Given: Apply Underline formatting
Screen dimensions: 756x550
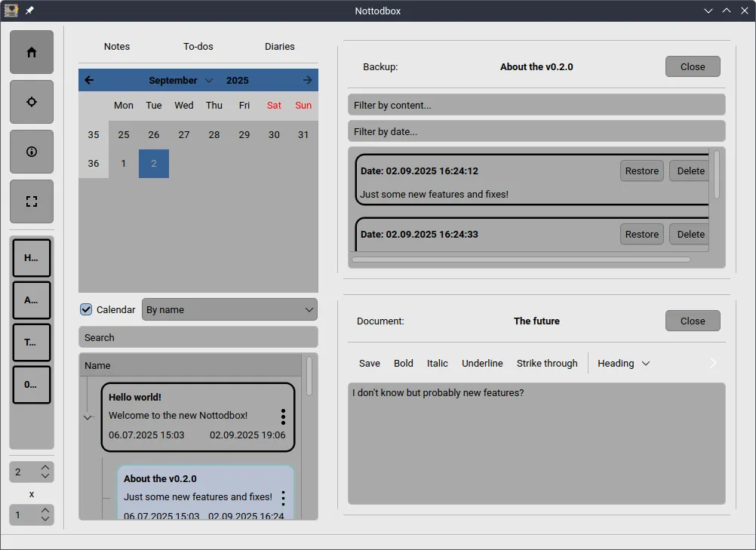Looking at the screenshot, I should (482, 364).
